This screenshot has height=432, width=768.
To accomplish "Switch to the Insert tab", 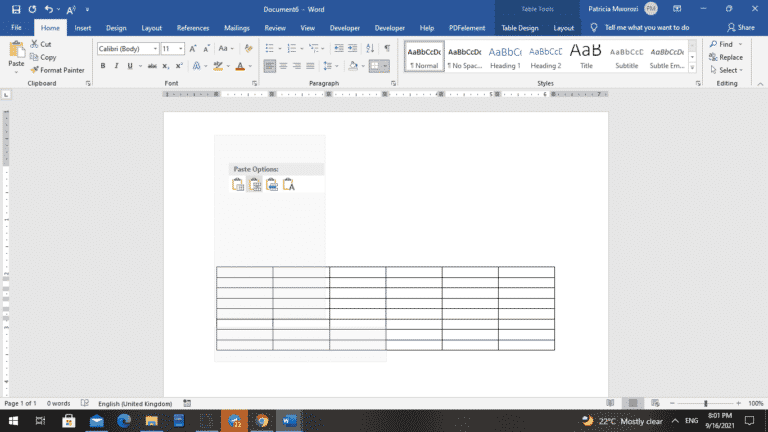I will [x=83, y=28].
